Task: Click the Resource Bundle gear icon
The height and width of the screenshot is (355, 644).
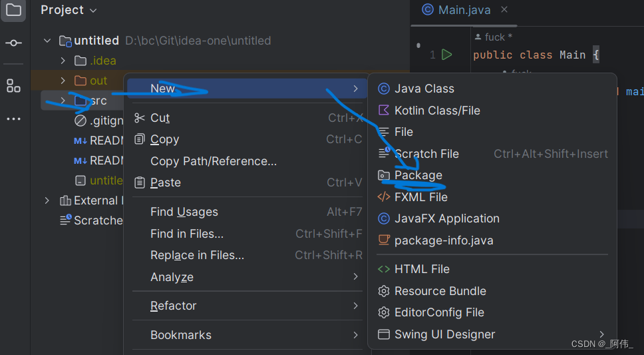Action: pyautogui.click(x=384, y=291)
